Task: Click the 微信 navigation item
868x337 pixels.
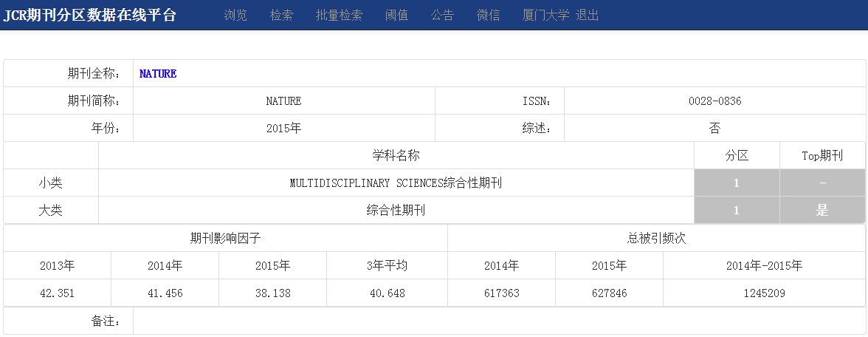Action: coord(488,16)
